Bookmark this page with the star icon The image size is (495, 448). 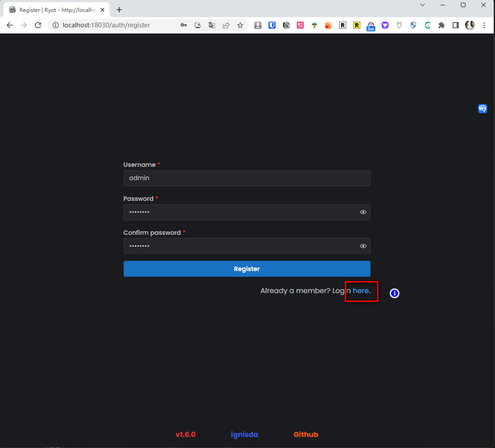(240, 26)
